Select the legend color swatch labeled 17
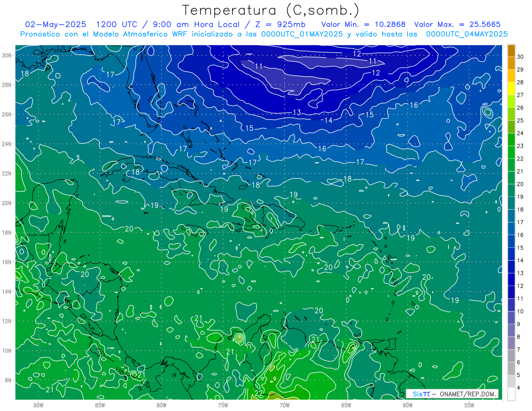The image size is (532, 411). coord(511,216)
